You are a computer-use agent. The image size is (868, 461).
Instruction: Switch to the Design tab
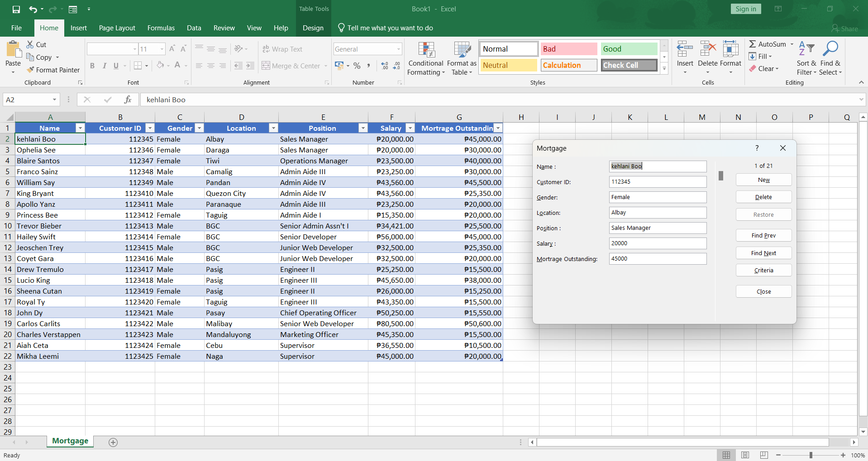(x=313, y=28)
